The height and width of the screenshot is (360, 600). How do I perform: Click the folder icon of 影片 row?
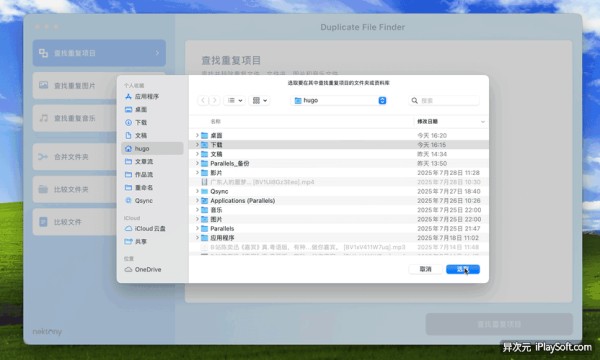205,173
